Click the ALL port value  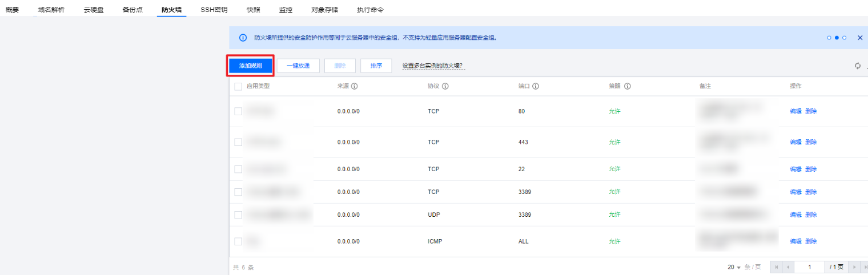[524, 241]
